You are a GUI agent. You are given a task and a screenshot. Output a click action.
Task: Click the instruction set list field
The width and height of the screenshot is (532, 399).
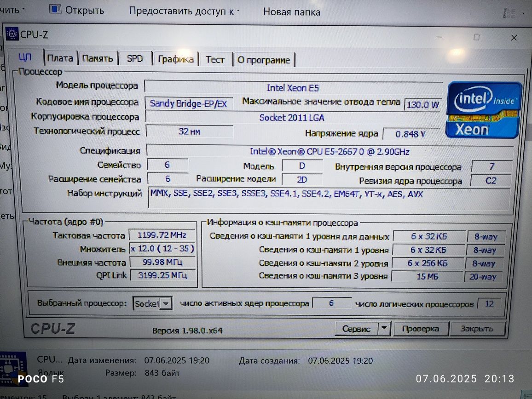point(329,198)
